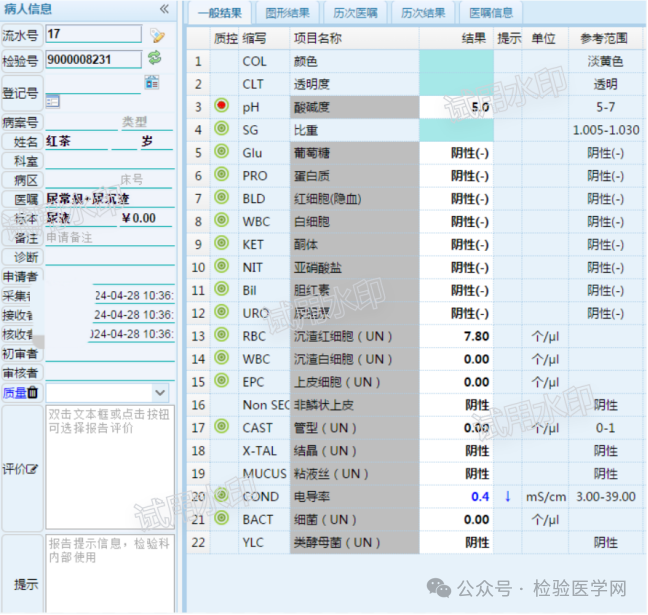Click the 提示 text area at bottom
Screen dimensions: 648x615
[x=110, y=574]
